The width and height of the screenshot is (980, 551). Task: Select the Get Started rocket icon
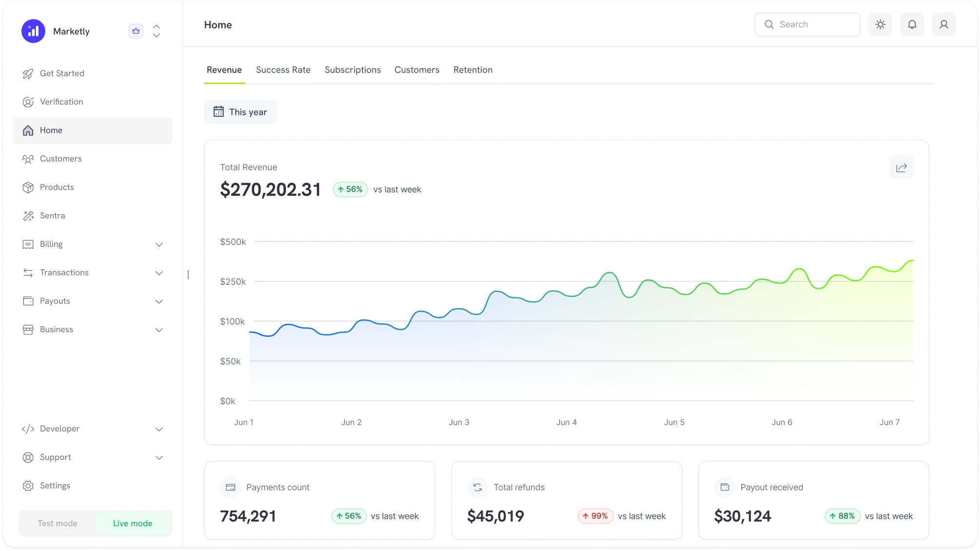28,73
